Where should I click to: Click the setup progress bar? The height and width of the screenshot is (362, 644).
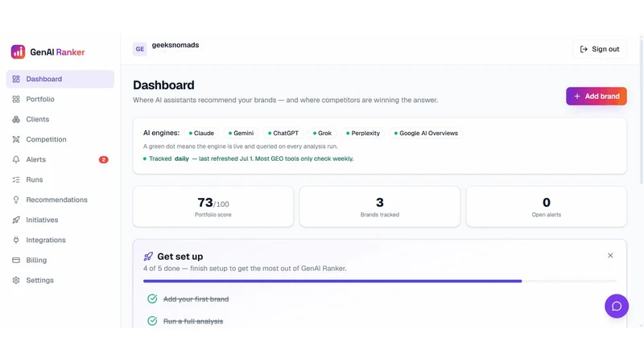379,281
